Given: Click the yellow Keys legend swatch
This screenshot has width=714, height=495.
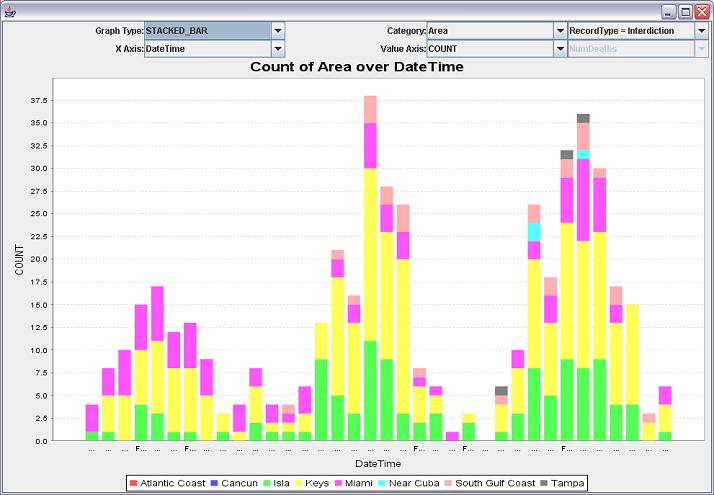Looking at the screenshot, I should click(x=299, y=483).
